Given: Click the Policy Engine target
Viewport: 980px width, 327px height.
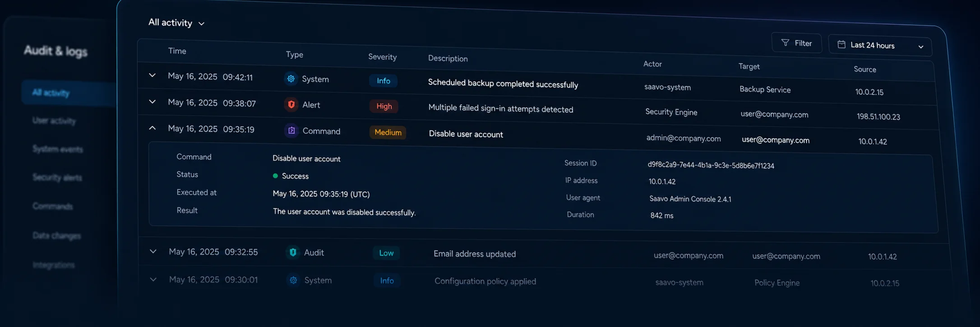Looking at the screenshot, I should pyautogui.click(x=777, y=283).
